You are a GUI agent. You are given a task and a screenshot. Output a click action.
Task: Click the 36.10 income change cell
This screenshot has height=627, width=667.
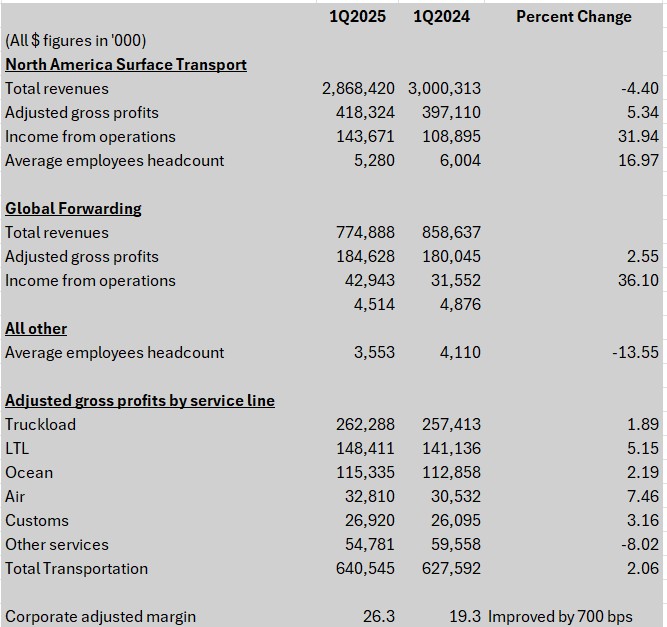tap(638, 281)
